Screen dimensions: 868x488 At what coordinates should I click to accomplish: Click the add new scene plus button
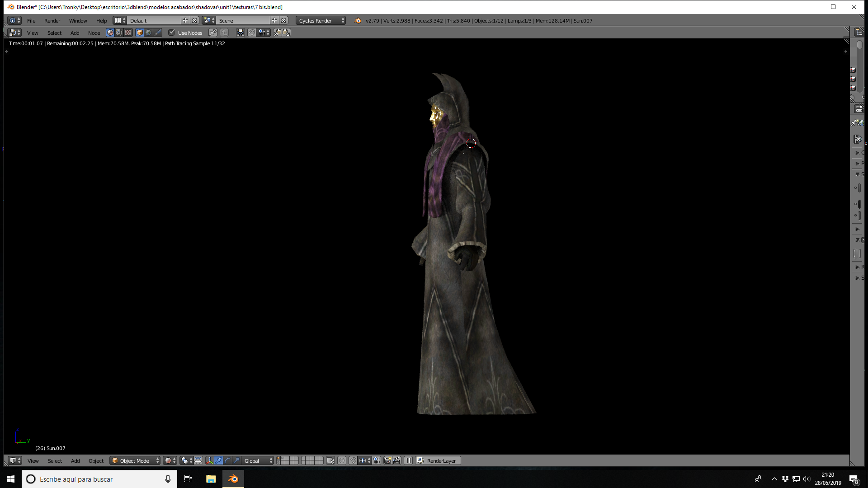(x=274, y=20)
